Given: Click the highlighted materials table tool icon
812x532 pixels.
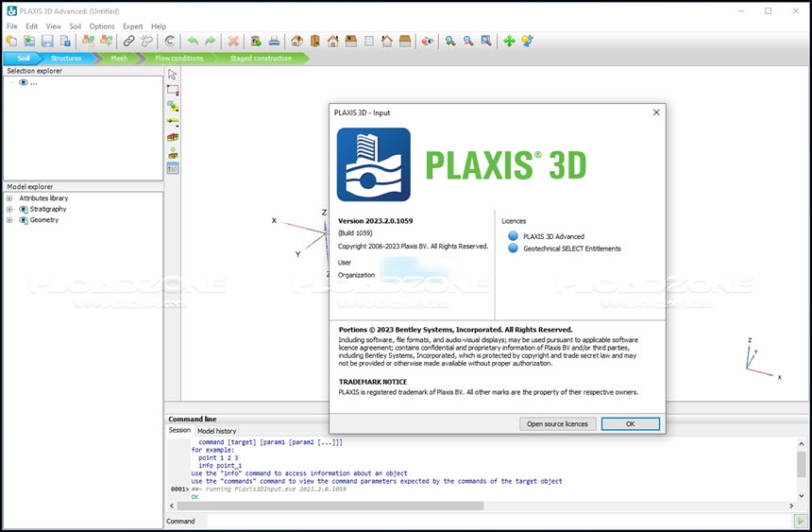Looking at the screenshot, I should (x=173, y=168).
